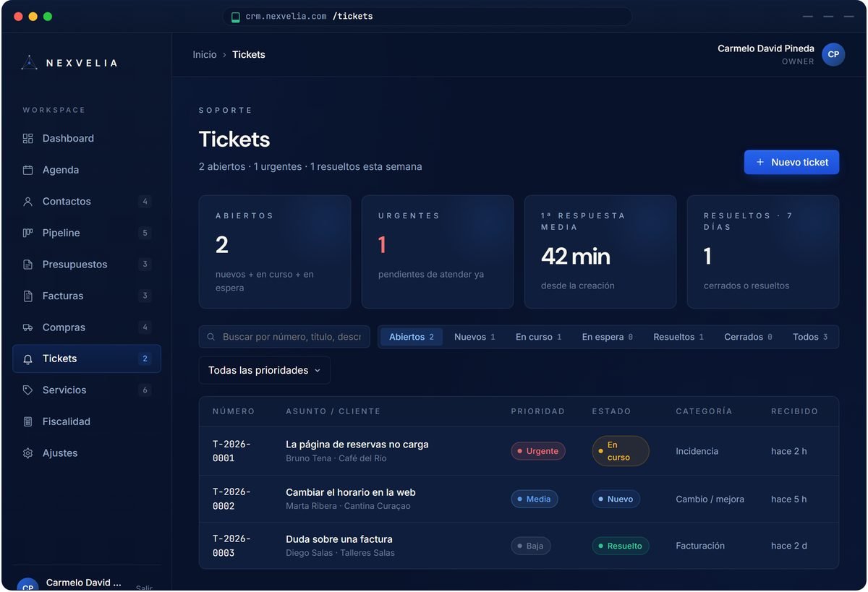Screen dimensions: 868x592
Task: Open Ajustes in the sidebar
Action: [x=87, y=453]
